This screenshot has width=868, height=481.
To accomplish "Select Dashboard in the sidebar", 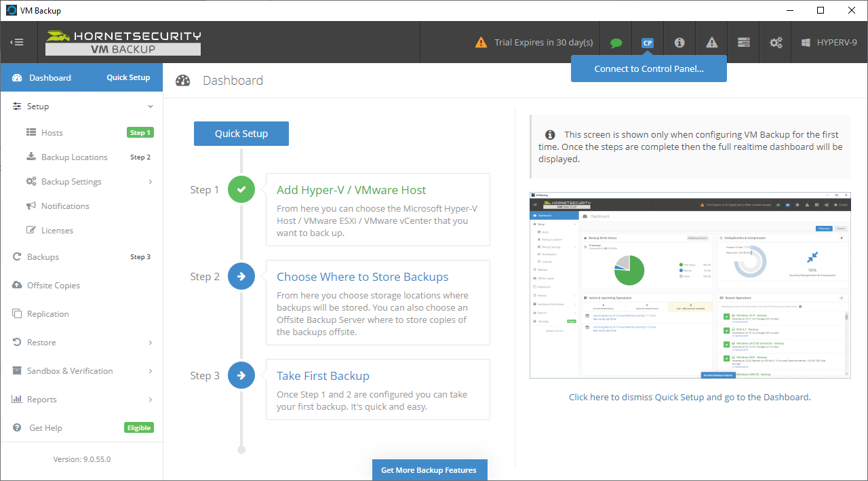I will (x=50, y=77).
